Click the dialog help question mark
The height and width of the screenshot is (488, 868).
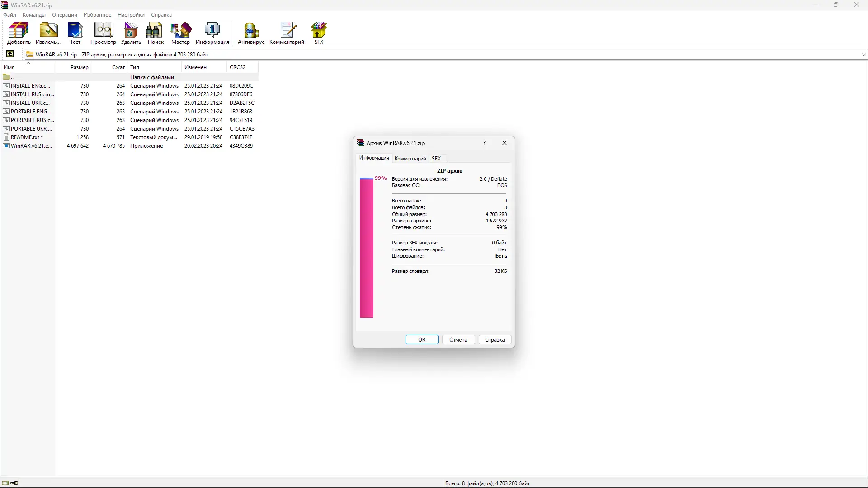click(484, 143)
